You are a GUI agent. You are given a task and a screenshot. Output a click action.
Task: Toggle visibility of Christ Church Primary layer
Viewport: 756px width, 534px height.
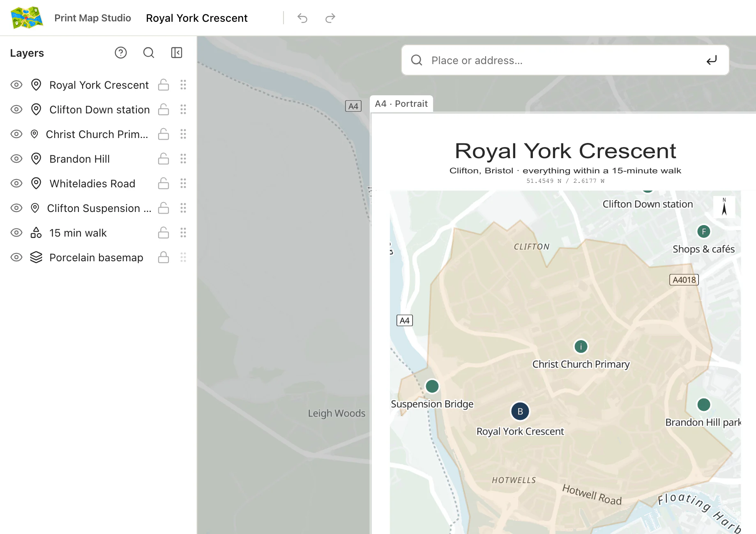pos(16,134)
